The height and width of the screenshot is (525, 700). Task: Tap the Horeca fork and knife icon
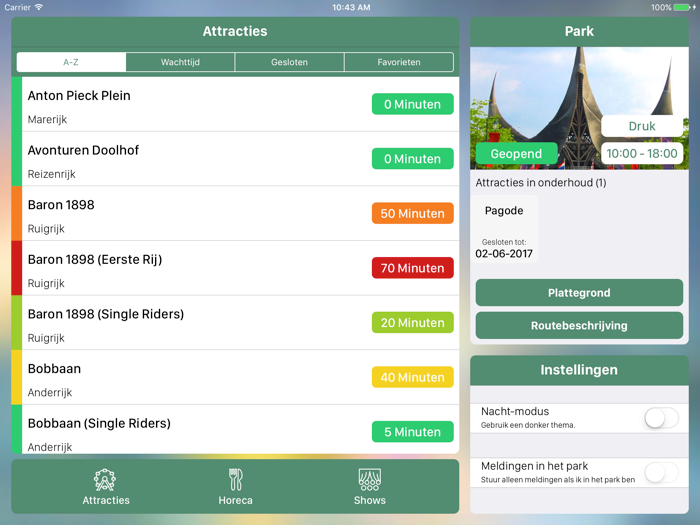[235, 479]
